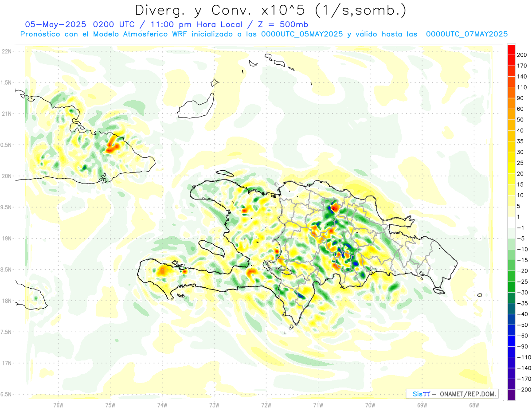Click the '8.5N' latitude label
Viewport: 532px width, 411px height.
point(6,270)
